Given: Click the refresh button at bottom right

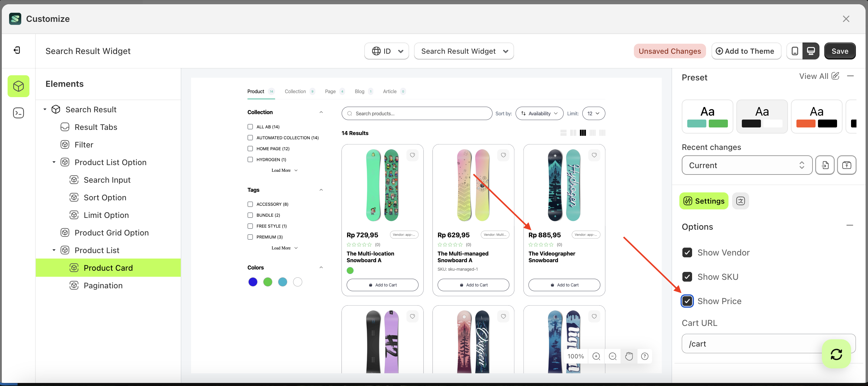Looking at the screenshot, I should [837, 354].
